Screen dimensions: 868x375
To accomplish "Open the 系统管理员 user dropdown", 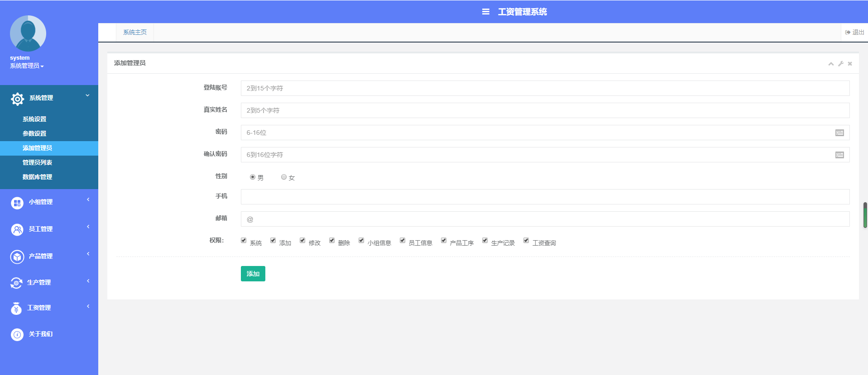I will pyautogui.click(x=27, y=66).
